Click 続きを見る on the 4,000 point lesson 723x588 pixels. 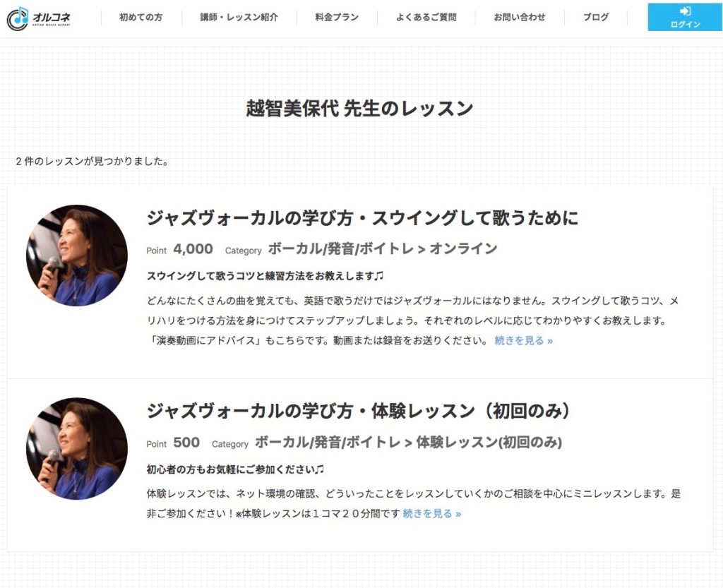[x=523, y=340]
